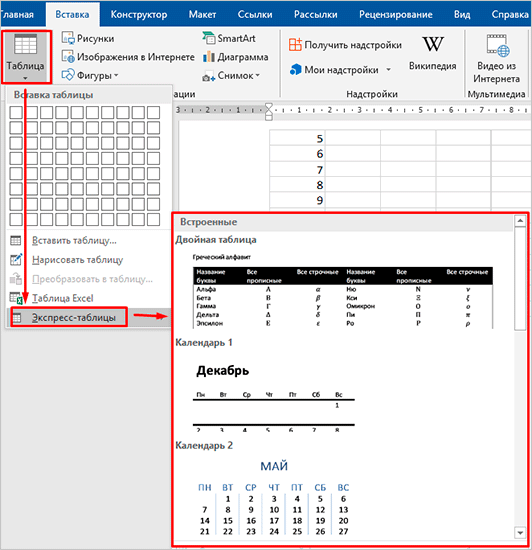Click the Диаграмма chart icon
The width and height of the screenshot is (532, 550).
(x=209, y=56)
